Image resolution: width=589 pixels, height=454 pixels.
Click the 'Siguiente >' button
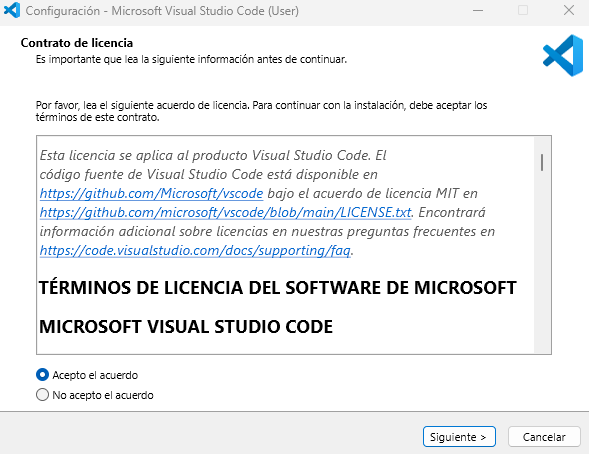click(x=459, y=437)
